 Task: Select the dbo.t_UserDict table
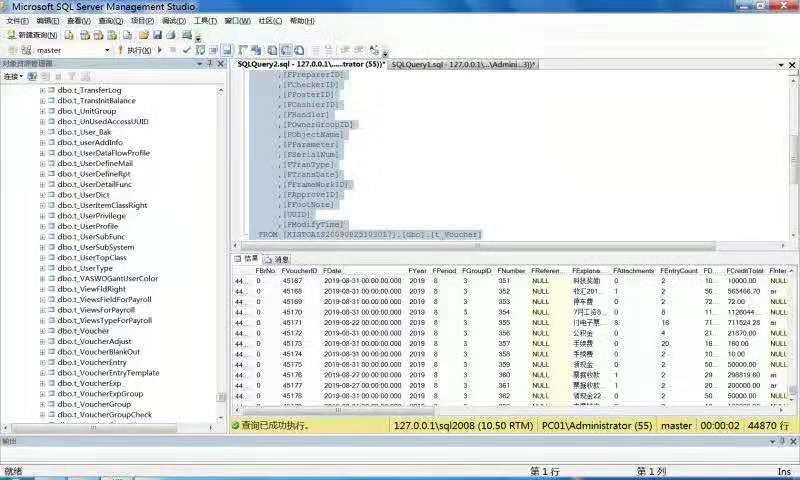tap(84, 195)
